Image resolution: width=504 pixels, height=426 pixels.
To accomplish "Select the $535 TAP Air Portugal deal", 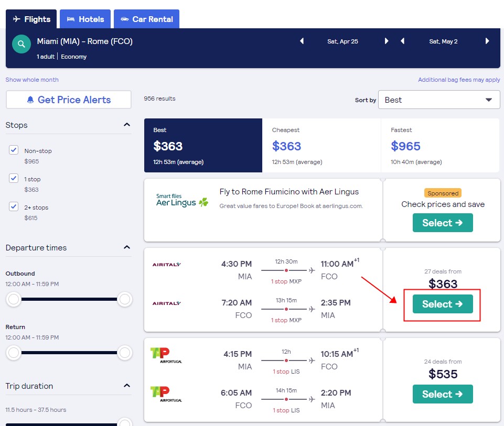I will (x=443, y=394).
